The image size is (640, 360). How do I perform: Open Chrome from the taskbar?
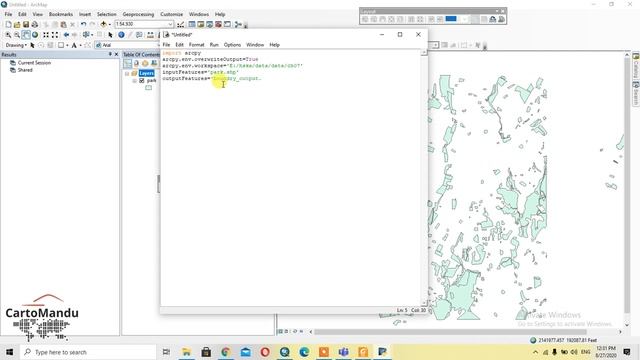click(226, 352)
